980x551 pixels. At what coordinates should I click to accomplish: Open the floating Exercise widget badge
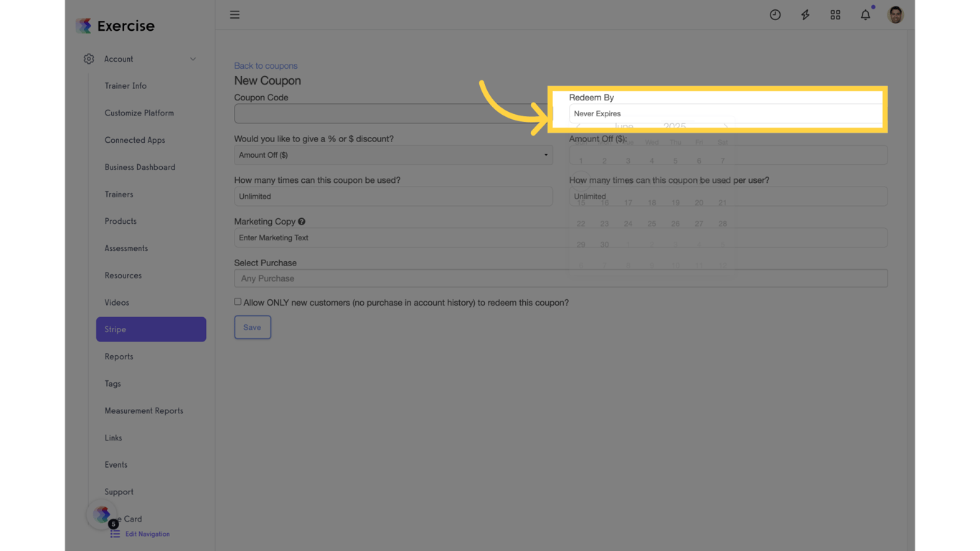click(x=102, y=514)
